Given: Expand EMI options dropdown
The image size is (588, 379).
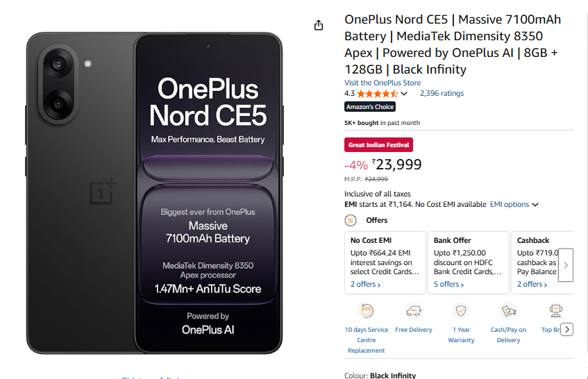Looking at the screenshot, I should [x=514, y=205].
